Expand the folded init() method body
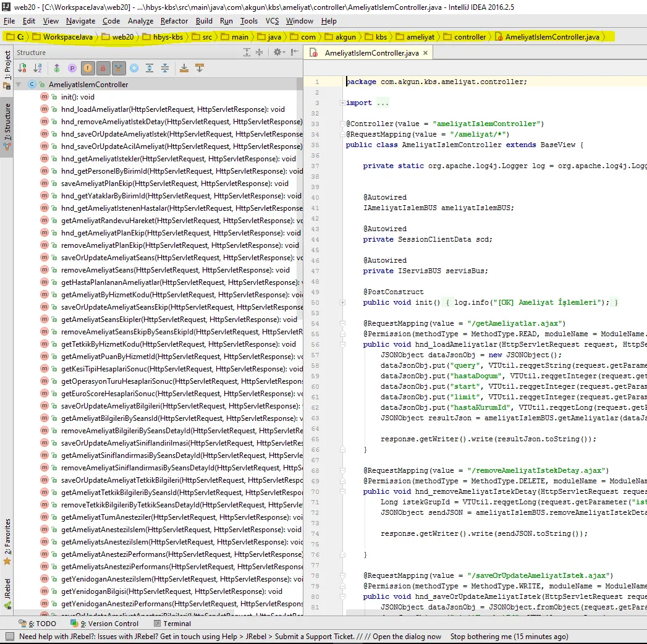 (342, 302)
